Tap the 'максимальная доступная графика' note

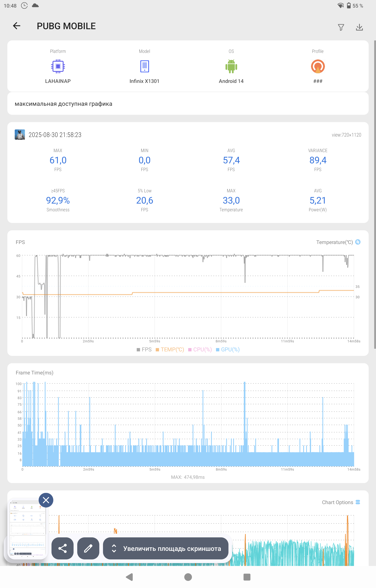pos(64,104)
